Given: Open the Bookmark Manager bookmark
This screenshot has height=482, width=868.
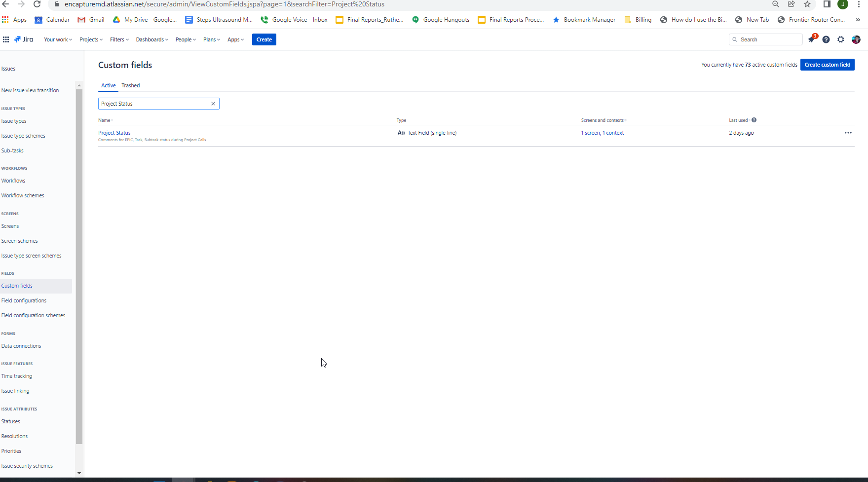Looking at the screenshot, I should (584, 20).
